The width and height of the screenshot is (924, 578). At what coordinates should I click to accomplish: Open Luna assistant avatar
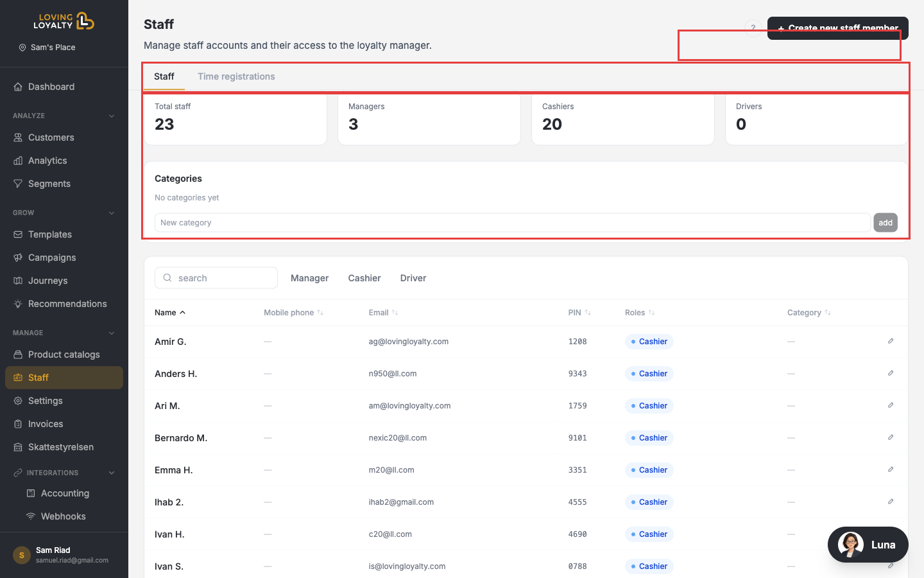851,545
